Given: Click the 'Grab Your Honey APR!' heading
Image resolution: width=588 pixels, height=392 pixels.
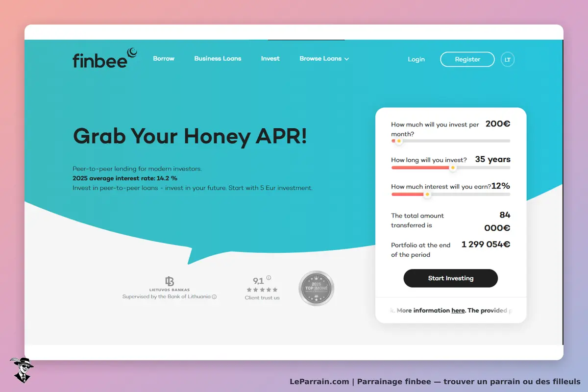Looking at the screenshot, I should tap(190, 136).
